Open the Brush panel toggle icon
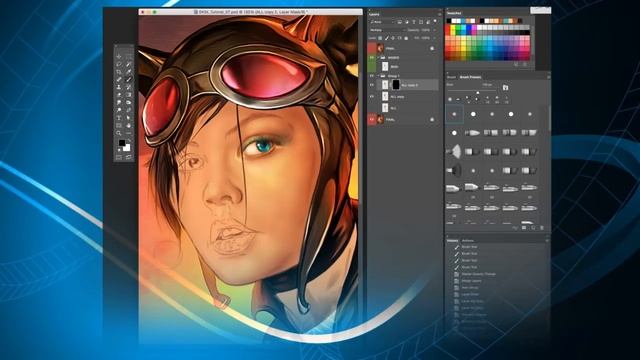Image resolution: width=640 pixels, height=360 pixels. pos(505,87)
